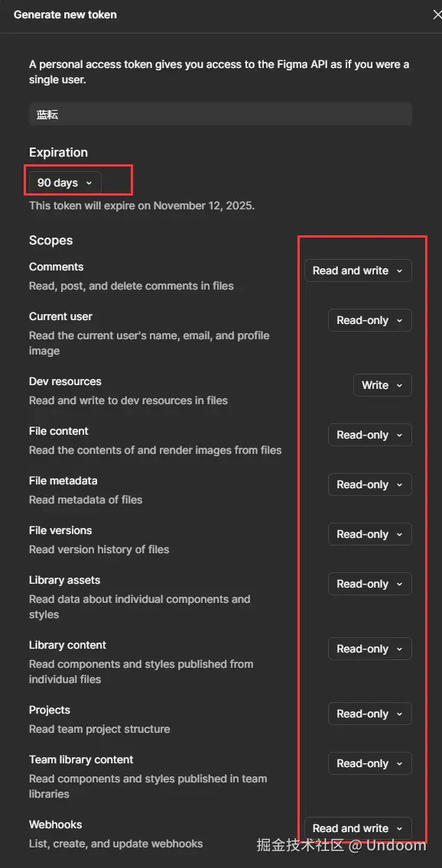Open the 90 days expiration dropdown

tap(65, 183)
